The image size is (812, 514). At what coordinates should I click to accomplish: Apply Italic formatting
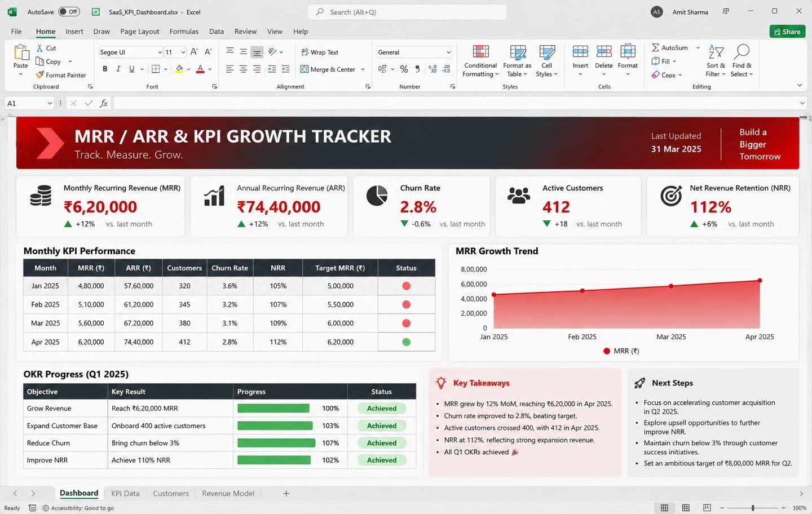click(118, 69)
